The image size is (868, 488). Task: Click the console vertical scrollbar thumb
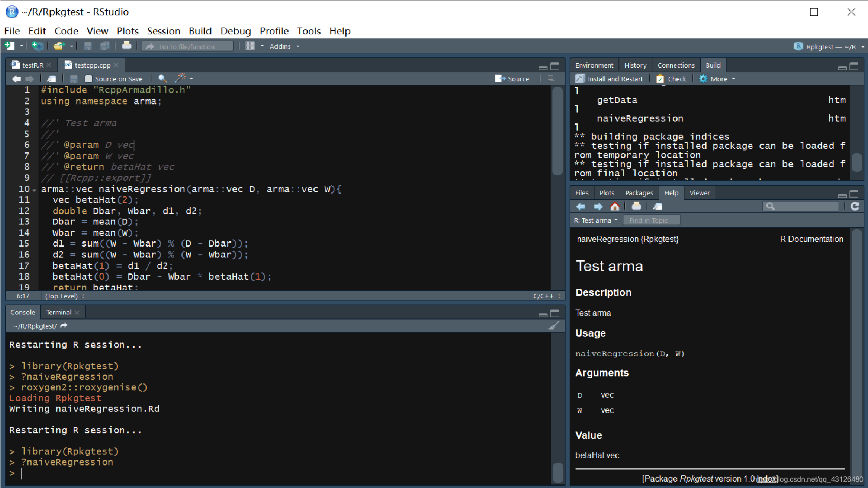pyautogui.click(x=558, y=473)
